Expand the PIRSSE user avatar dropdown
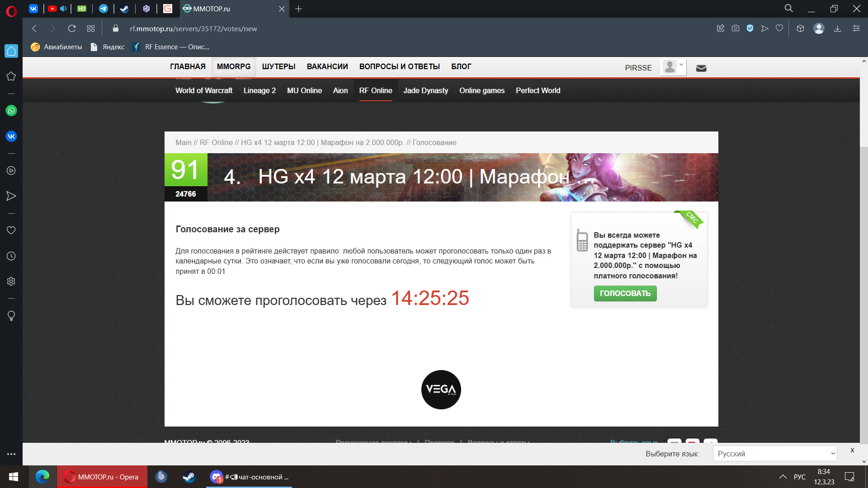868x488 pixels. click(x=673, y=67)
